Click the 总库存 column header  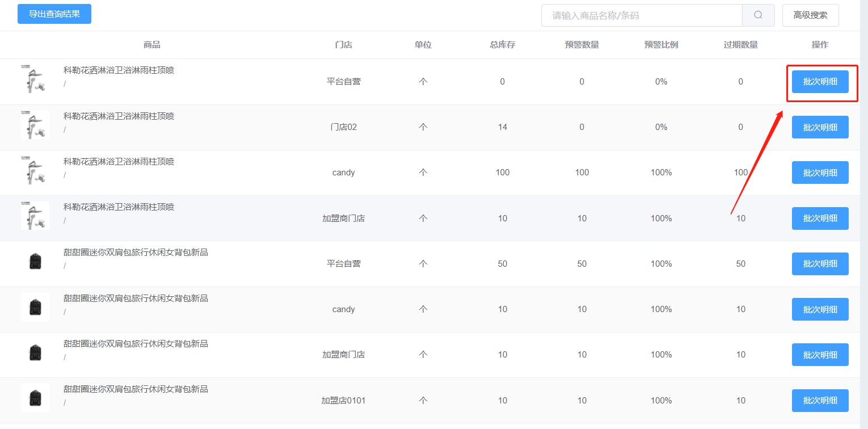click(502, 45)
